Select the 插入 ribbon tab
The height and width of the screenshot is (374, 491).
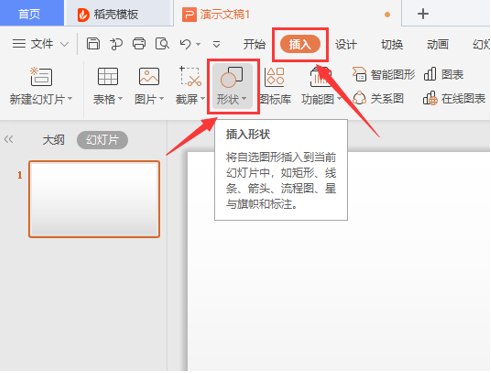[300, 44]
